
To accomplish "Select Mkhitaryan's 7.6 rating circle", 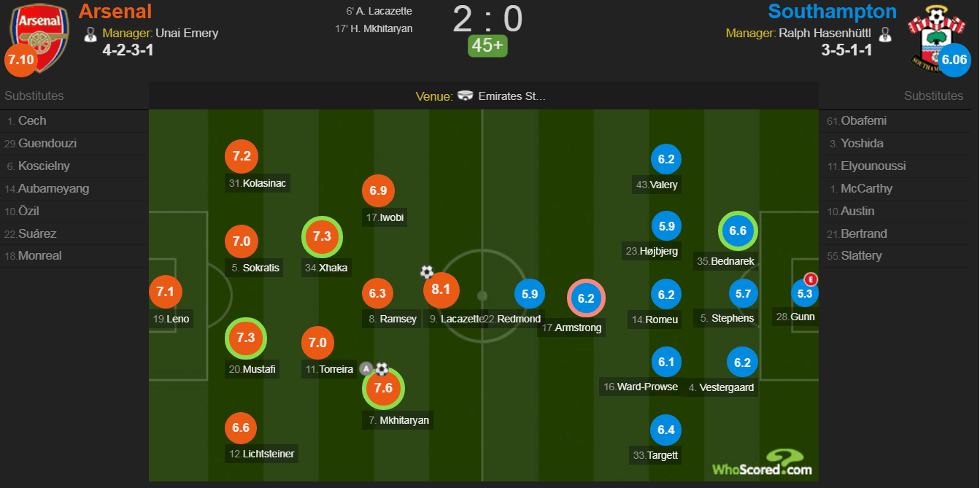I will [384, 388].
